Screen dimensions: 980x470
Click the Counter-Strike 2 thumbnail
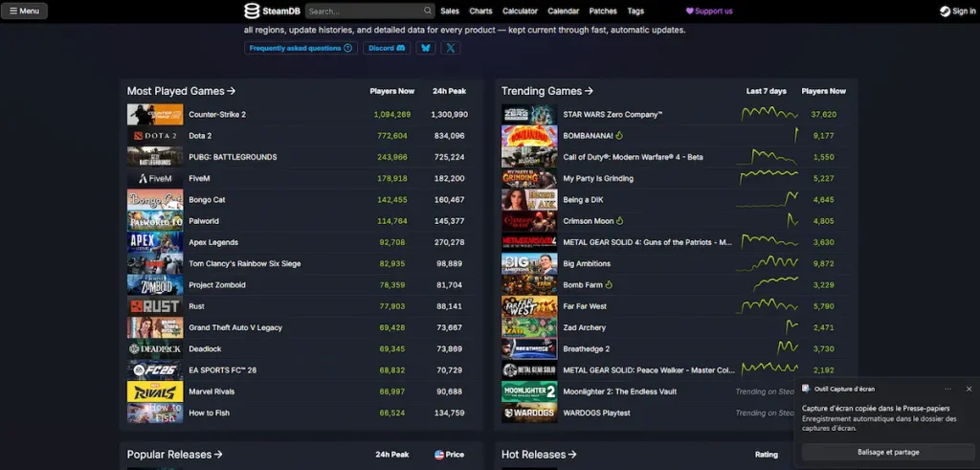(155, 114)
